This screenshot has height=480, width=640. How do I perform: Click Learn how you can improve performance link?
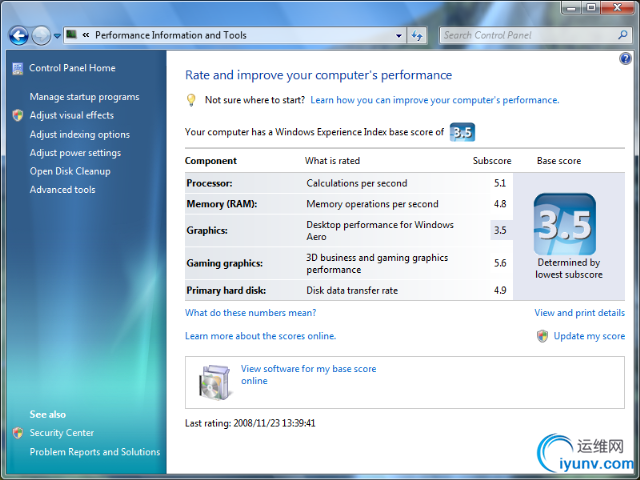[x=435, y=100]
